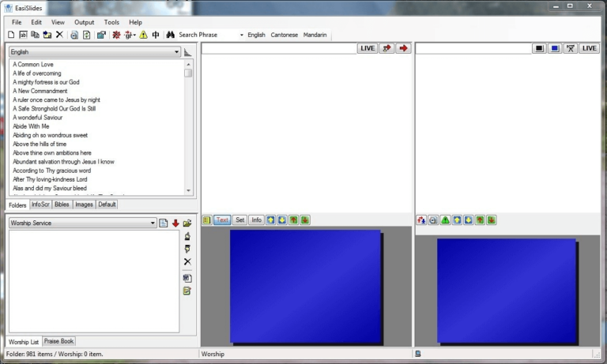Click the red down arrow beside Worship Service
Viewport: 607px width, 364px height.
click(x=175, y=223)
